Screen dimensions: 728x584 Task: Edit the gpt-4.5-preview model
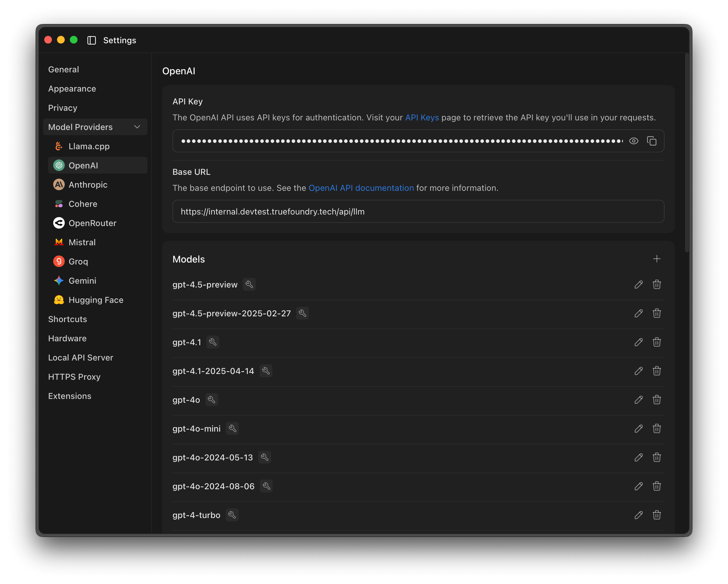point(638,284)
